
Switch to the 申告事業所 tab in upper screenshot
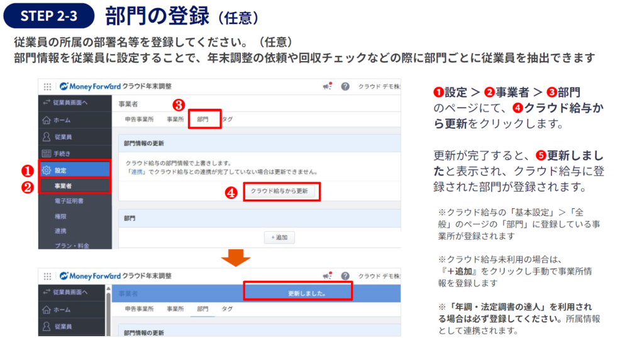coord(139,118)
